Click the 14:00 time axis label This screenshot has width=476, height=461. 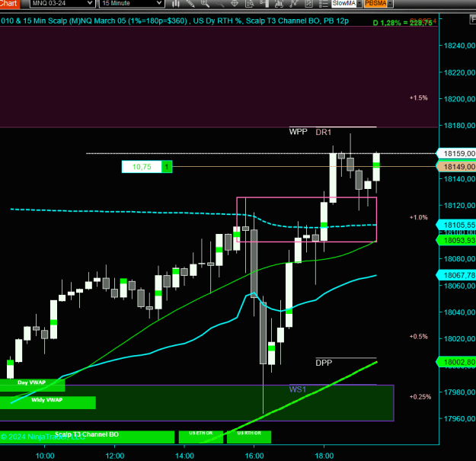[x=184, y=456]
